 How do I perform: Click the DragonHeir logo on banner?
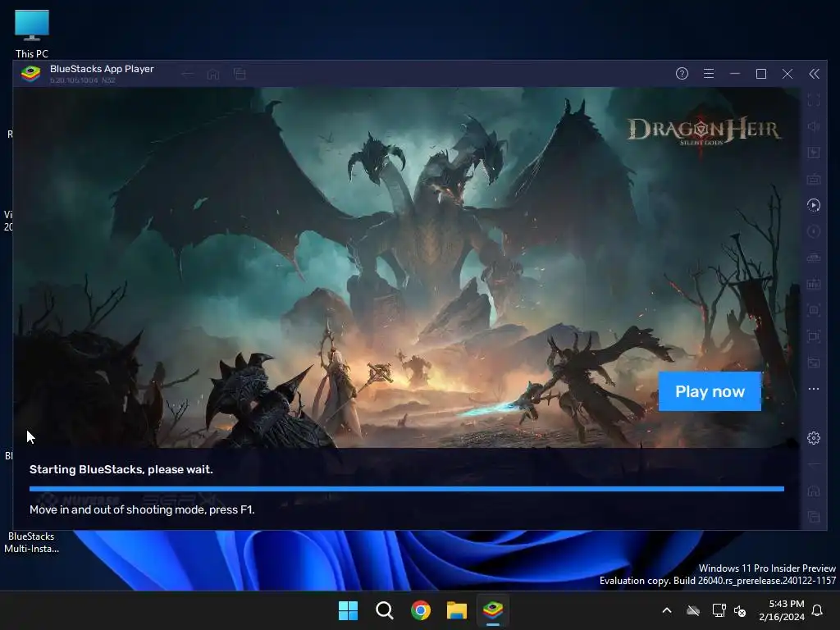[x=703, y=131]
